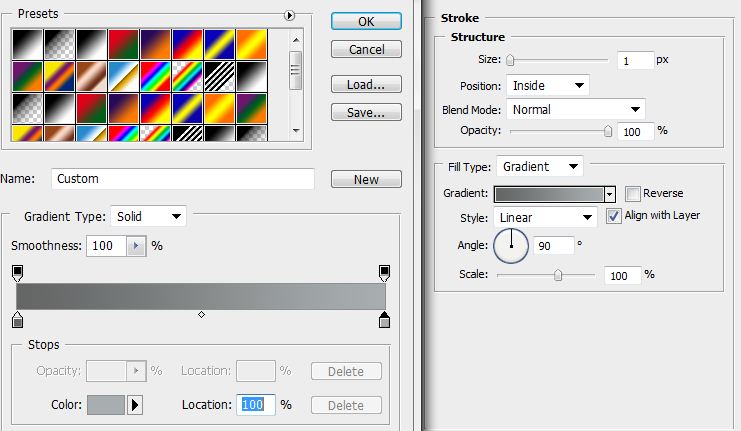Pick the top-row Blue, Red, Yellow preset

187,44
